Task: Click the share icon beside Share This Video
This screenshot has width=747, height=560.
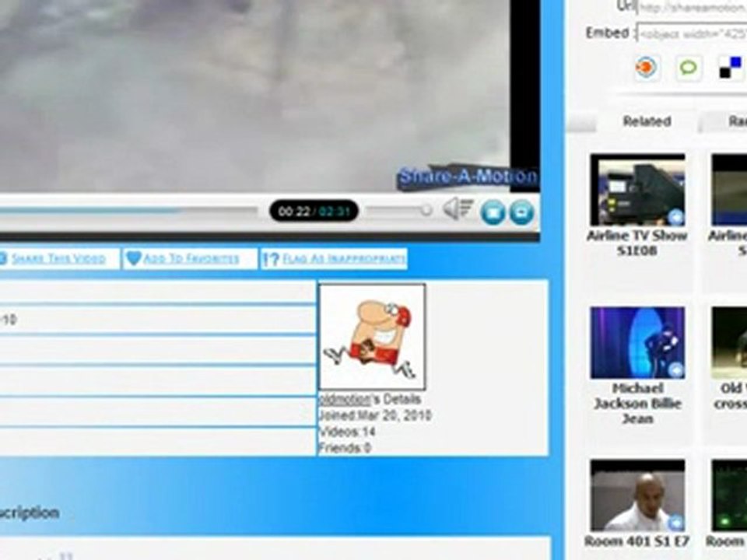Action: [3, 258]
